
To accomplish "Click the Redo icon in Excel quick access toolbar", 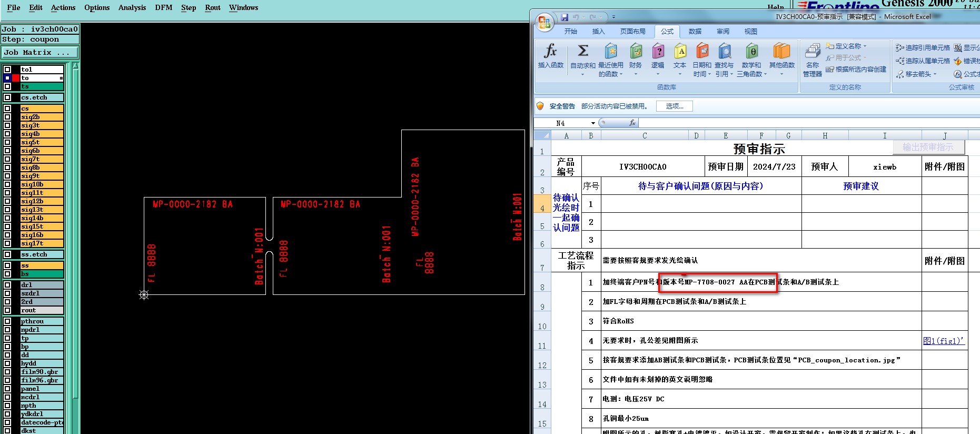I will (593, 17).
